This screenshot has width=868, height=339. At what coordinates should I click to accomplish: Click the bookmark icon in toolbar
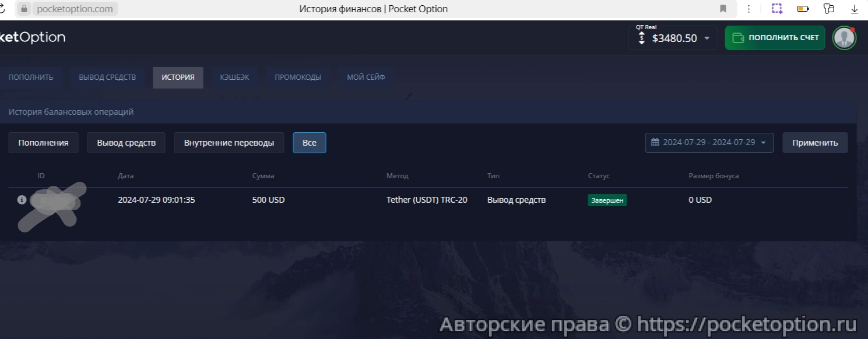pyautogui.click(x=723, y=9)
